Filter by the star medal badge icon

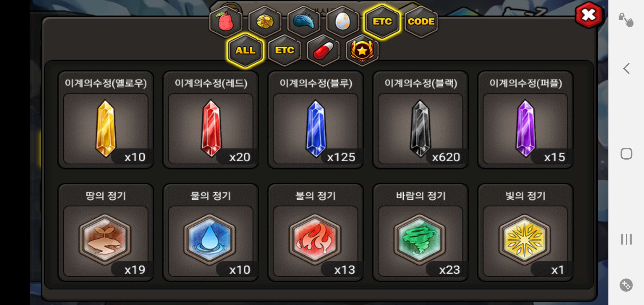pos(362,51)
